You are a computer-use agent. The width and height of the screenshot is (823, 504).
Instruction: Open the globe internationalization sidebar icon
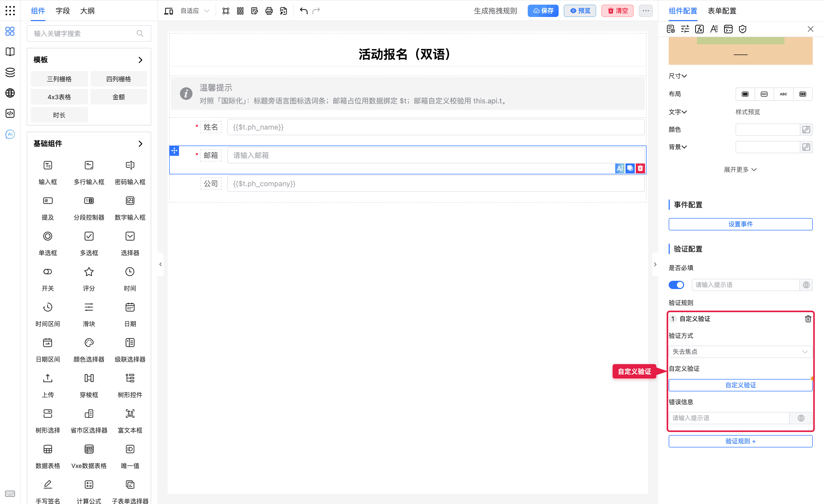tap(10, 93)
